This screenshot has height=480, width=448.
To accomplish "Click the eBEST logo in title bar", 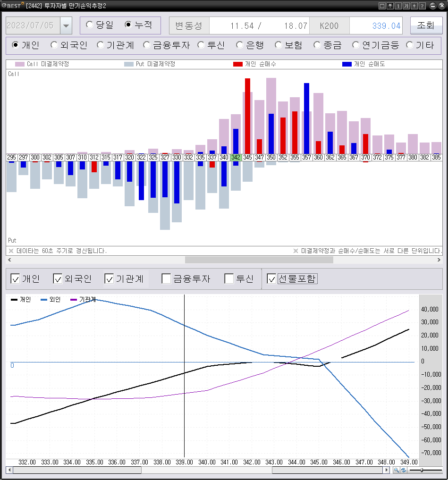I will click(12, 5).
